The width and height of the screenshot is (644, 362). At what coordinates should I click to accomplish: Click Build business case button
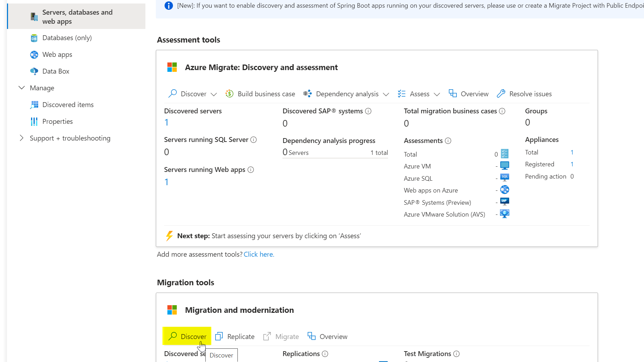coord(260,94)
